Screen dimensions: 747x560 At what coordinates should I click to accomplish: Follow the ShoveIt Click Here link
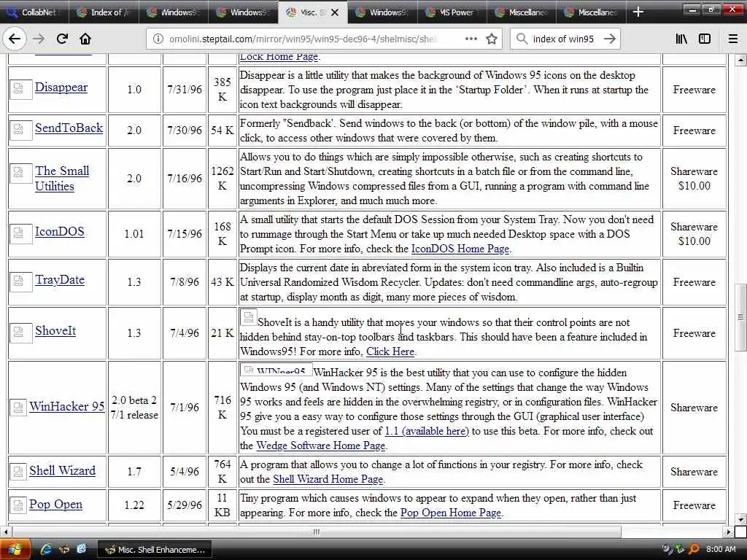pyautogui.click(x=390, y=351)
